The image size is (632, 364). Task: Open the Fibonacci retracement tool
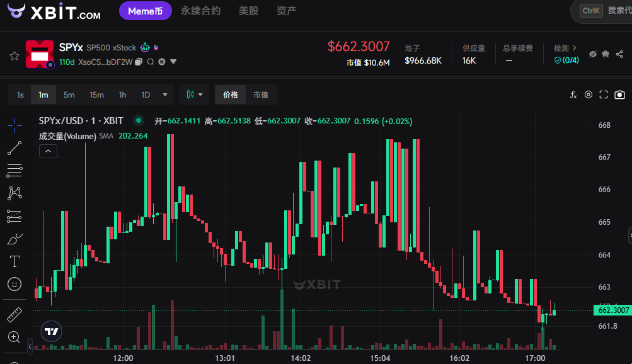[14, 171]
